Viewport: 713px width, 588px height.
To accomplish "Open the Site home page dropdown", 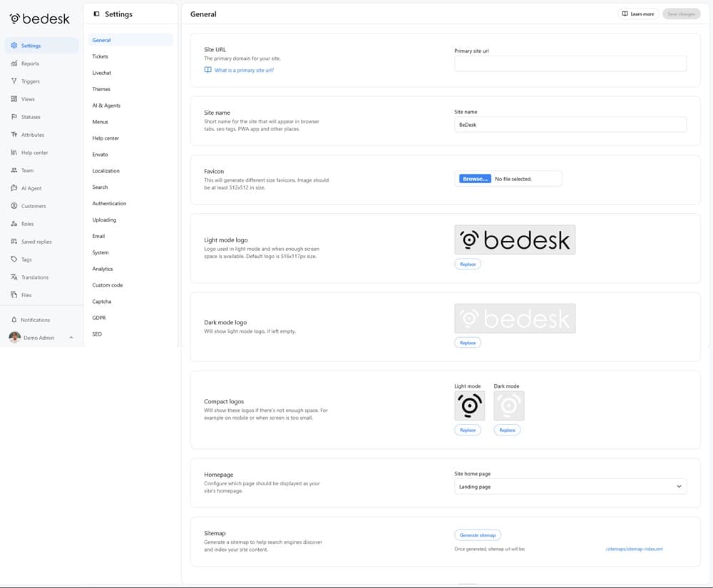I will [570, 487].
